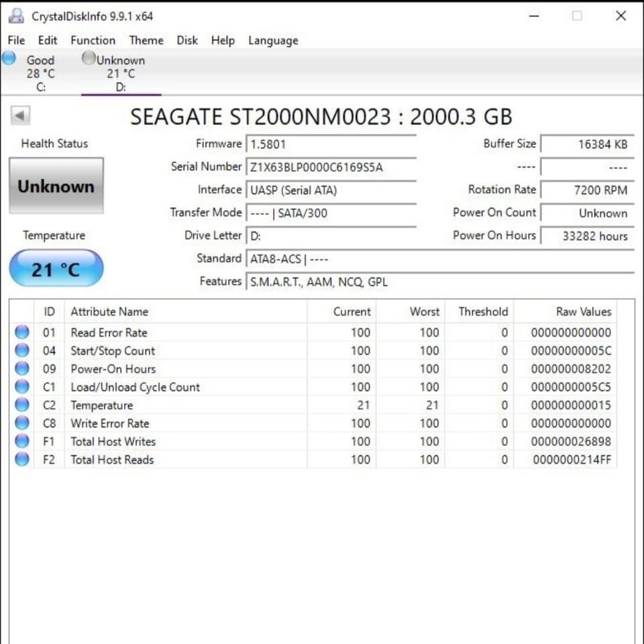
Task: Click the Power On Count field Unknown
Action: [x=588, y=213]
